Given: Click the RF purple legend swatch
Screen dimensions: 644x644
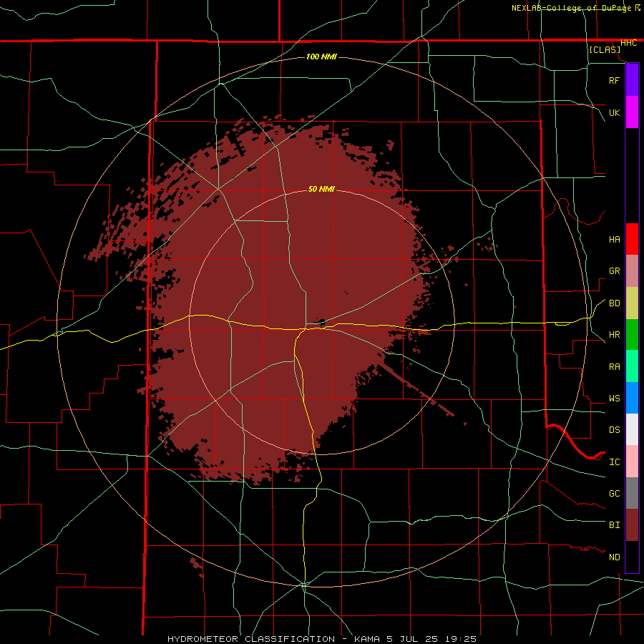Looking at the screenshot, I should tap(632, 80).
